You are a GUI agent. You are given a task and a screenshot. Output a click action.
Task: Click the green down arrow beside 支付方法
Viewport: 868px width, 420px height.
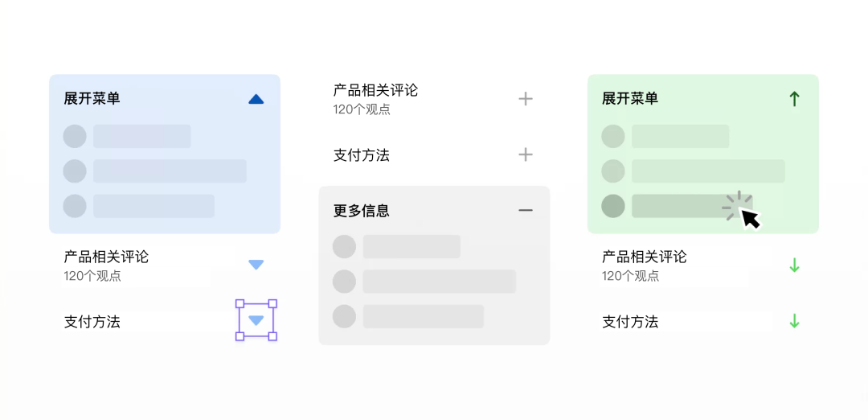coord(794,321)
